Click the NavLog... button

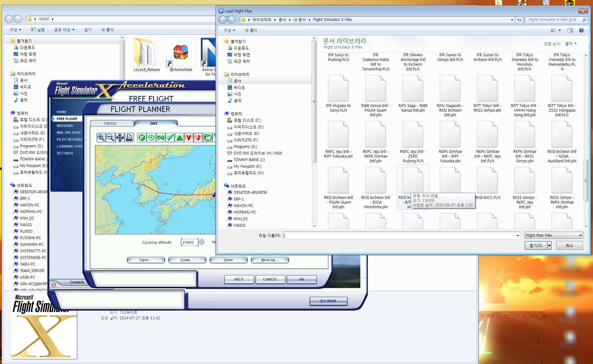(x=270, y=260)
